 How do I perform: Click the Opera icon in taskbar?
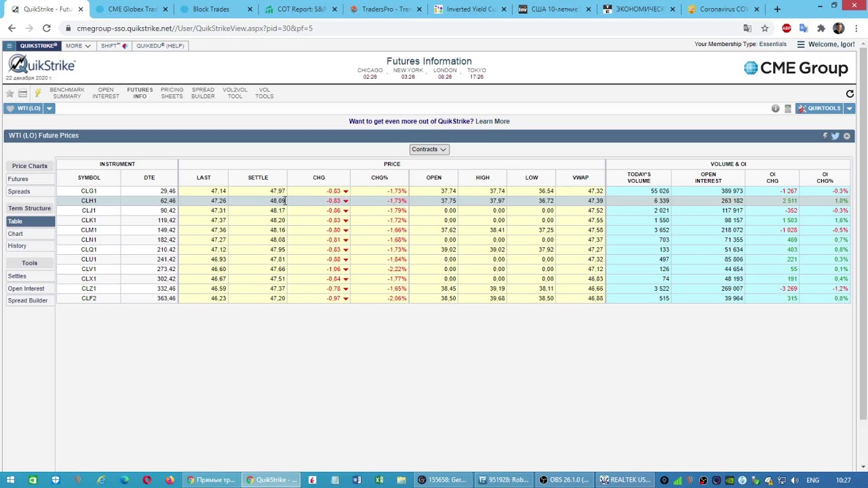[147, 480]
